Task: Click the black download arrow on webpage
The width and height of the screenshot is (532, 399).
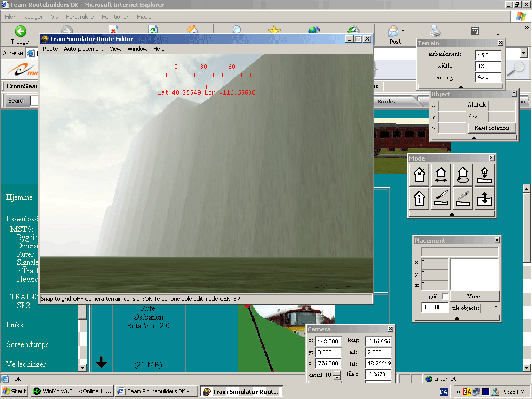Action: pyautogui.click(x=101, y=362)
